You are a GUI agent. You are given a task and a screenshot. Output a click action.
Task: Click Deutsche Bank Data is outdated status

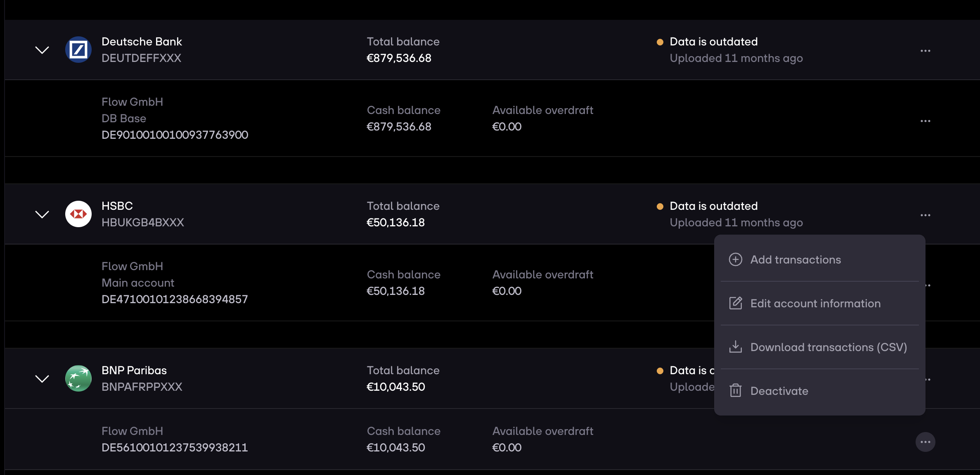[714, 41]
